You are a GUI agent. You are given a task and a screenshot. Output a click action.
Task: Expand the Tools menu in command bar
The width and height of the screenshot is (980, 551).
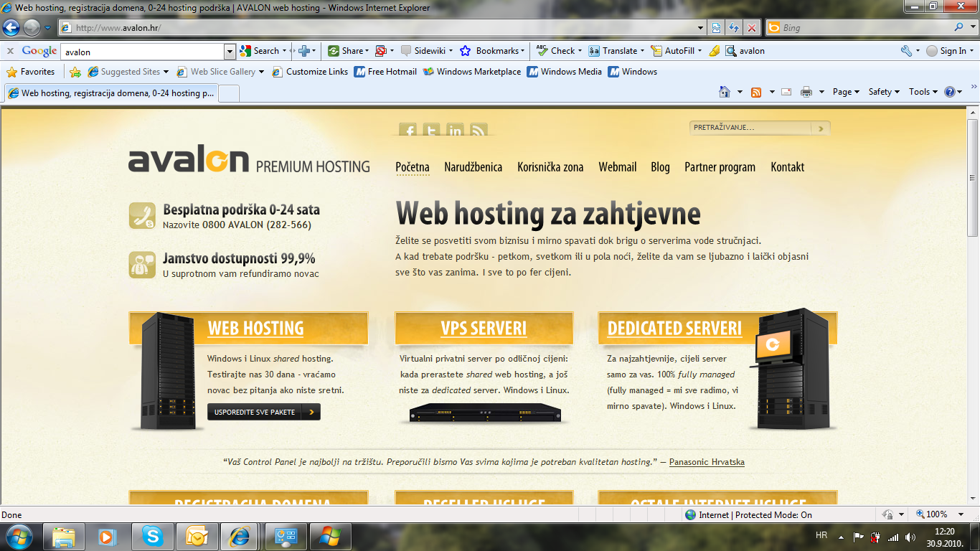[x=923, y=92]
